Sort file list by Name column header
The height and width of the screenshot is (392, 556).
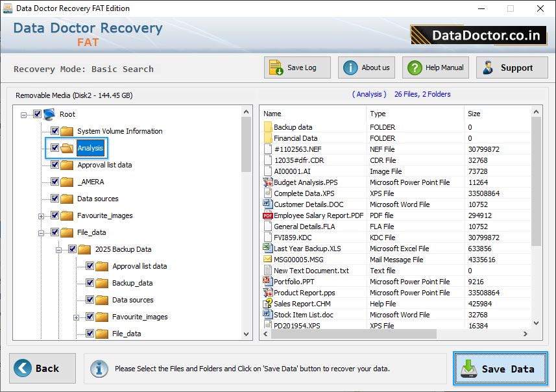click(272, 114)
